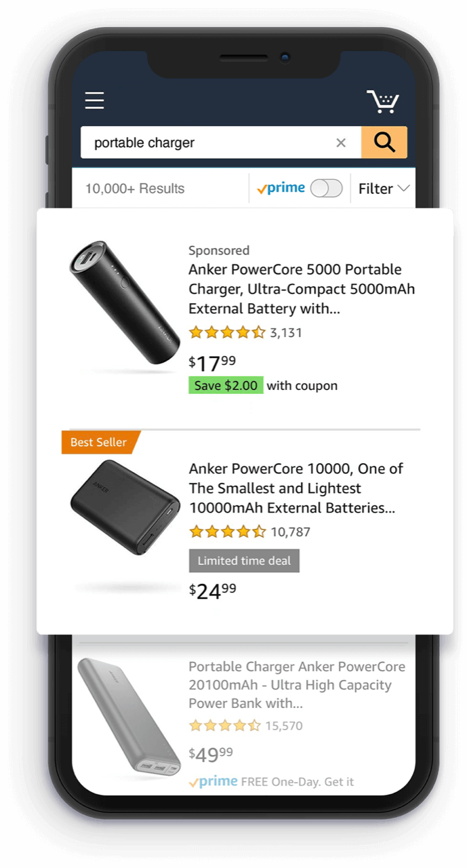Open Anker PowerCore 5000 product title
Screen dimensions: 467x868
301,289
